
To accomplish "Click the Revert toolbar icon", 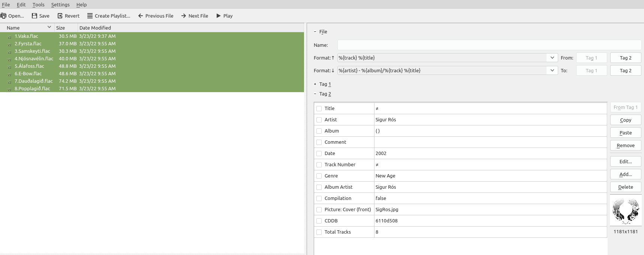I will click(x=60, y=16).
